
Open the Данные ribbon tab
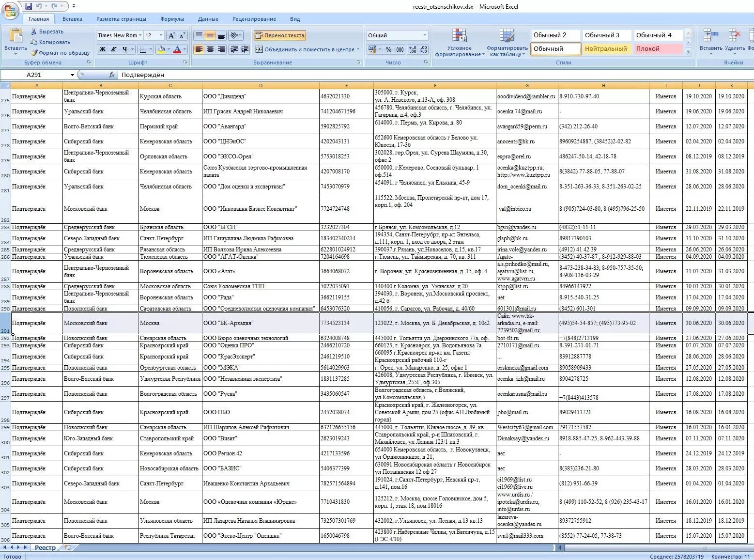pos(208,19)
